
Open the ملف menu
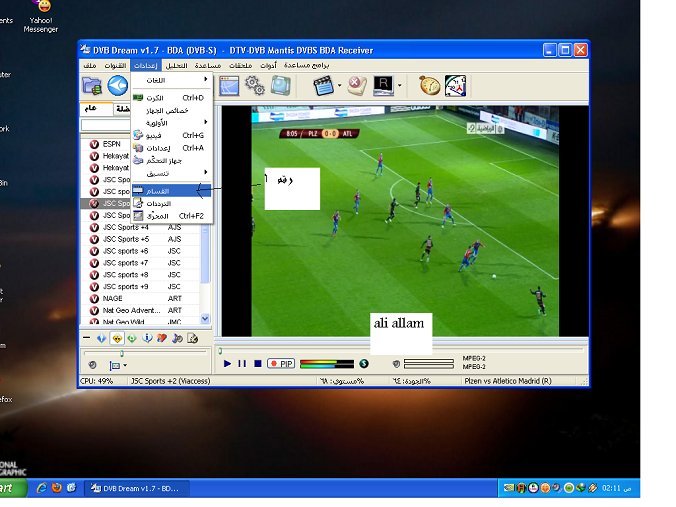pyautogui.click(x=90, y=65)
